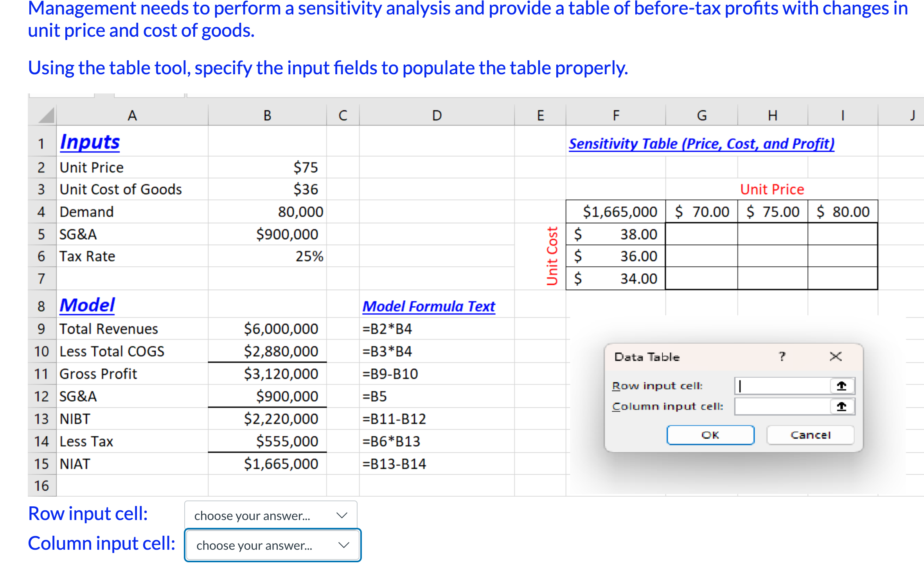Click Row input cell range selector arrow

841,386
